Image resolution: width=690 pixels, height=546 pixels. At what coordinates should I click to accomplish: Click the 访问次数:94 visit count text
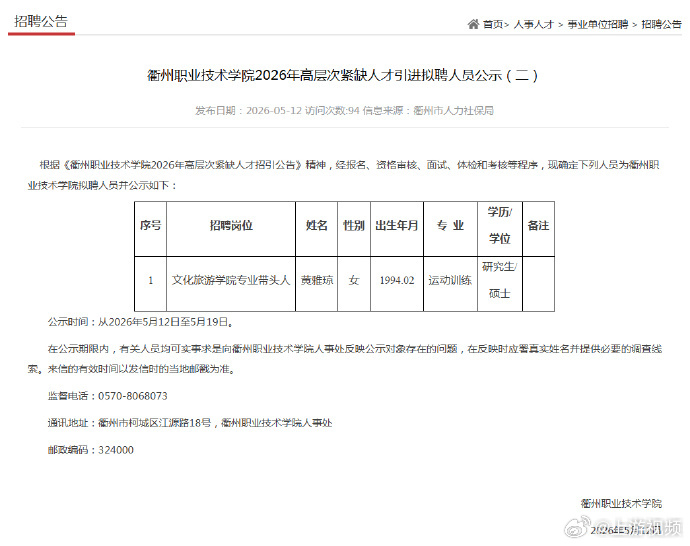pos(332,110)
